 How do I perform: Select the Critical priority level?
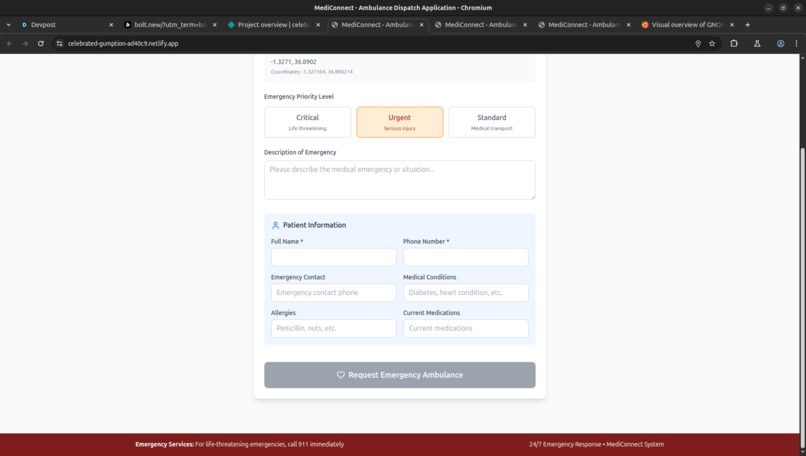point(307,122)
